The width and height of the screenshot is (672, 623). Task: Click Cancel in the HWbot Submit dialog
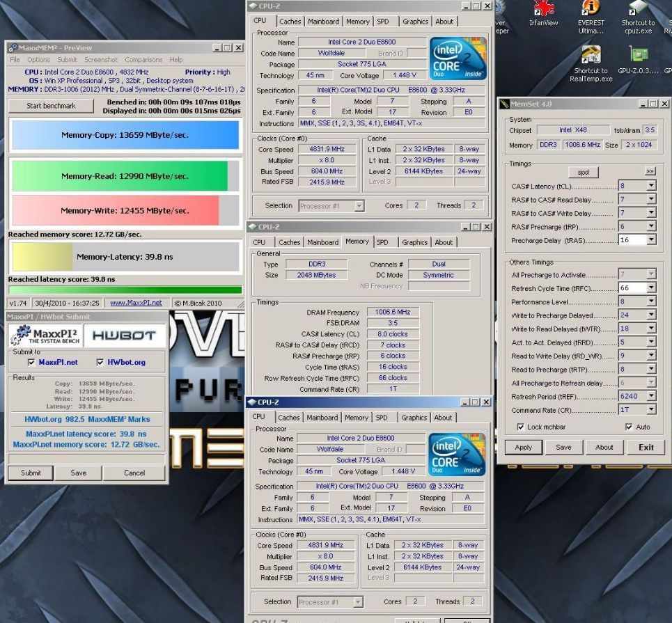[134, 473]
